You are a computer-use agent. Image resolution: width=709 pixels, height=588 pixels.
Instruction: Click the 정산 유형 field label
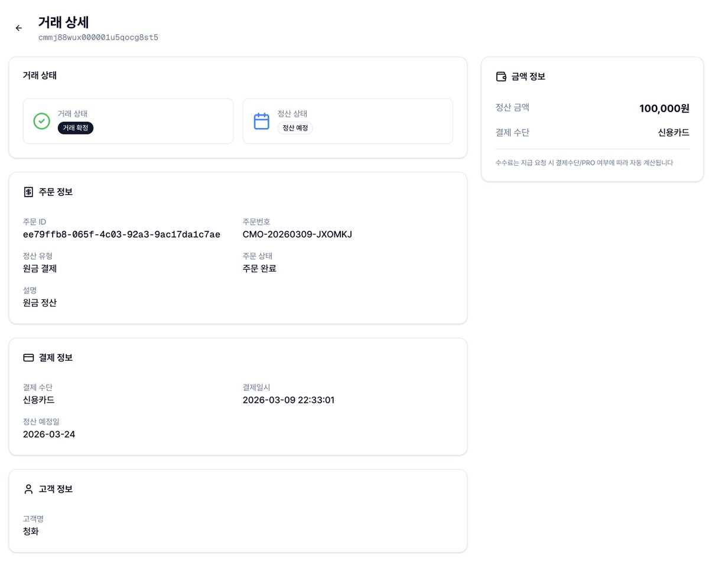(x=38, y=256)
